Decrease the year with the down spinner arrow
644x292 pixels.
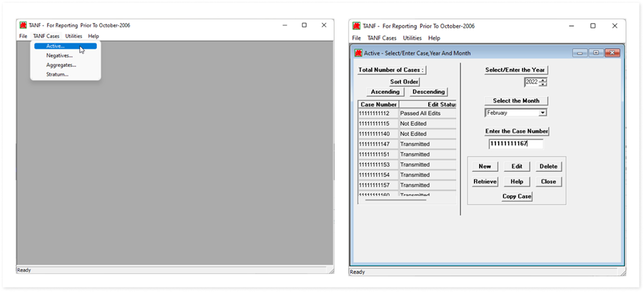543,84
